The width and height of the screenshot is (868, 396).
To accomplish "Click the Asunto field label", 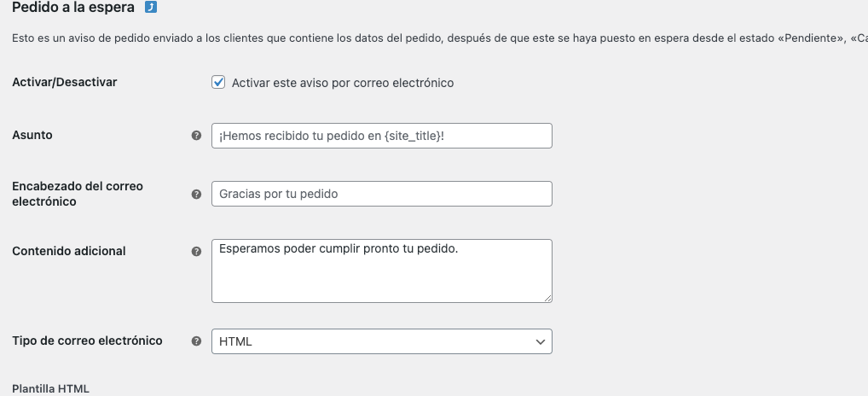I will coord(32,135).
